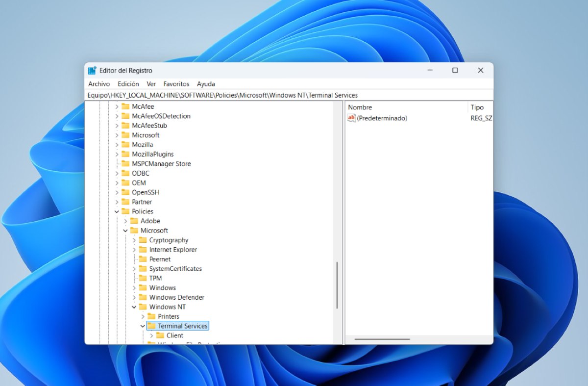Image resolution: width=588 pixels, height=386 pixels.
Task: Select the Partner folder icon
Action: point(125,202)
